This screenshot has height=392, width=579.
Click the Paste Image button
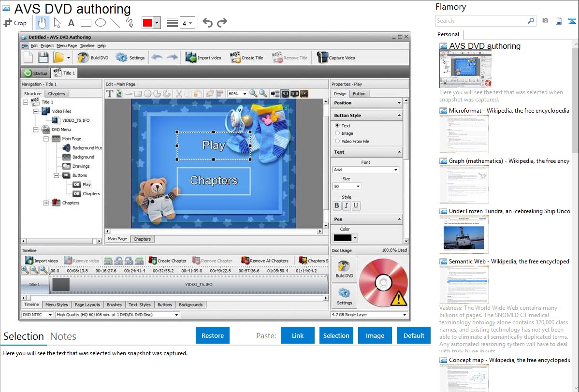click(x=375, y=335)
